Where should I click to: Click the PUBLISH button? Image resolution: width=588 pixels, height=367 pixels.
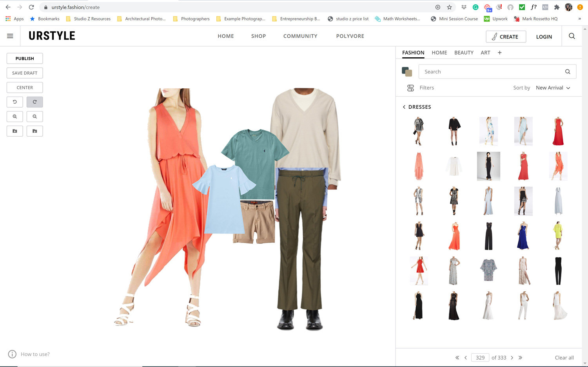(25, 58)
